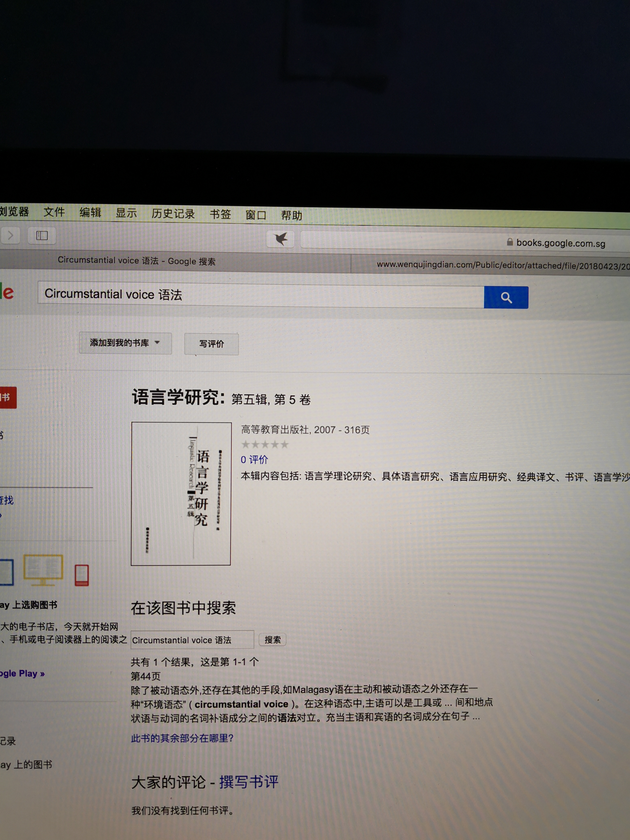Click the red phone device icon
Screen dimensions: 630x840
click(82, 575)
